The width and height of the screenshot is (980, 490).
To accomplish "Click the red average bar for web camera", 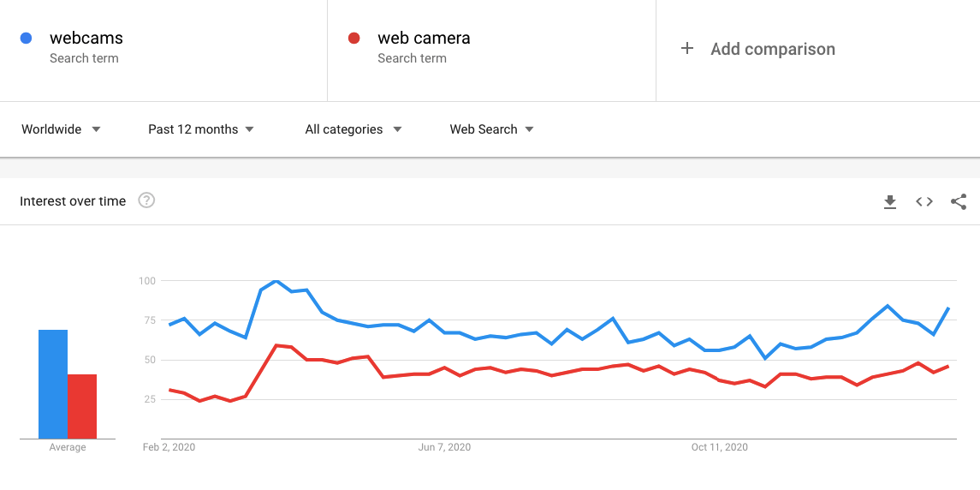I will click(82, 406).
